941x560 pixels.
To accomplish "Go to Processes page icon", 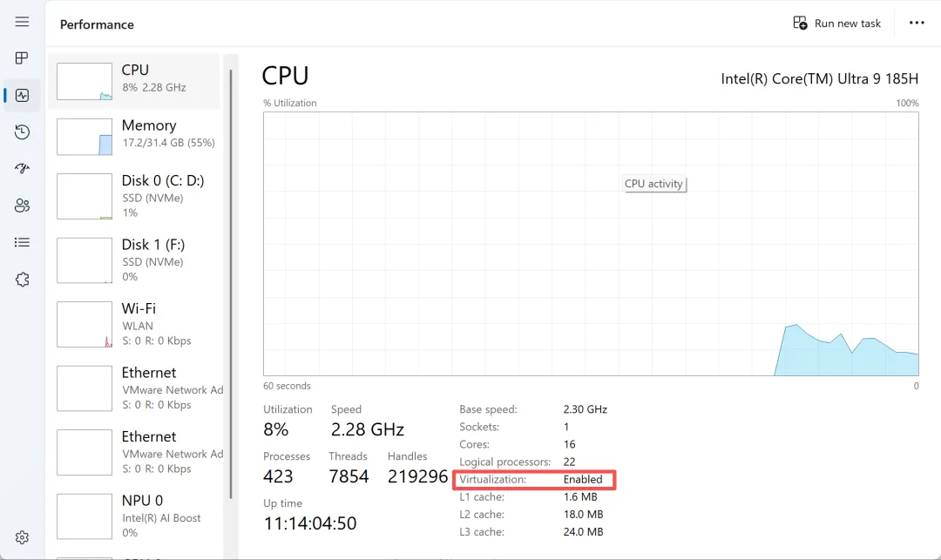I will [x=22, y=58].
